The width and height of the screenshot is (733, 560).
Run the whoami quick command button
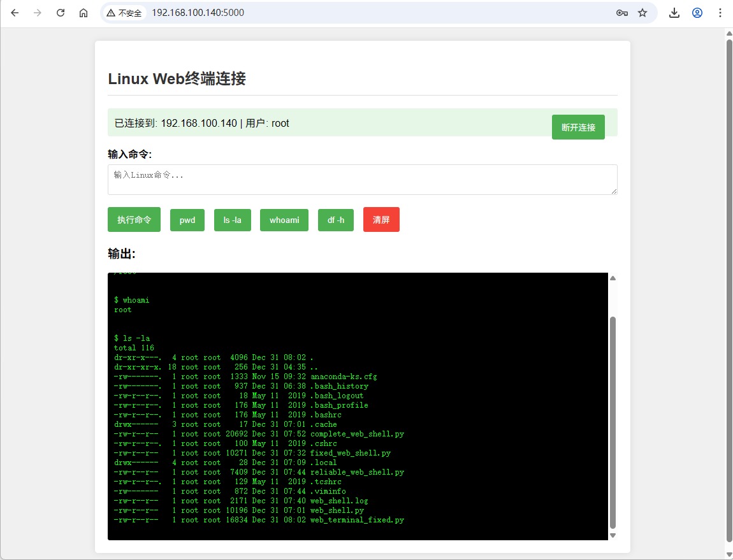[284, 220]
